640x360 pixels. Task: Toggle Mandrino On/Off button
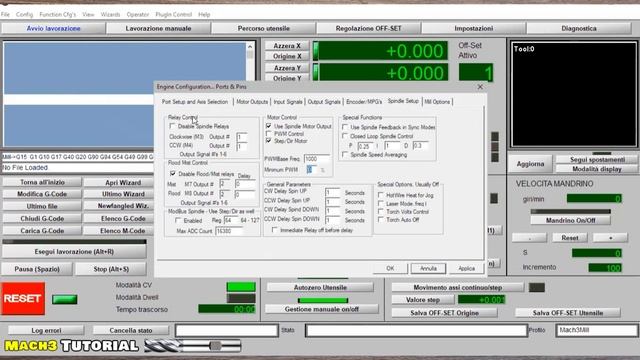570,220
